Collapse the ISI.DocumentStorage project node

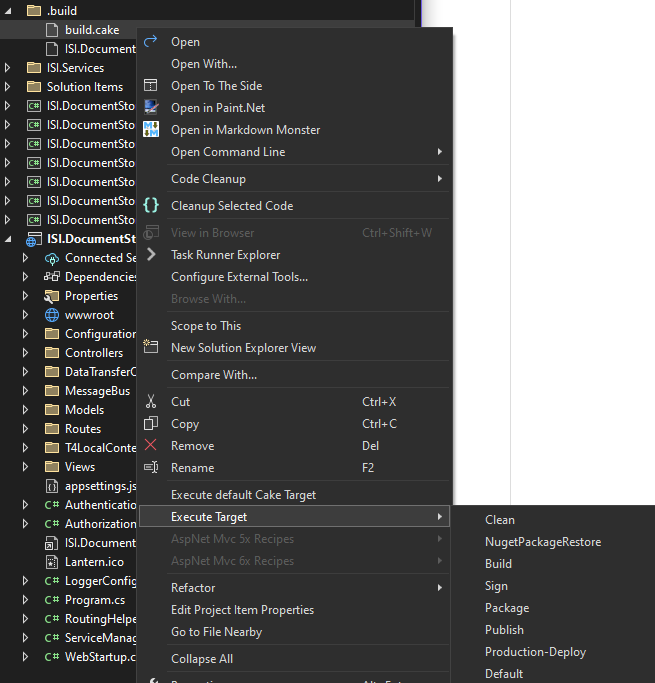pos(9,239)
